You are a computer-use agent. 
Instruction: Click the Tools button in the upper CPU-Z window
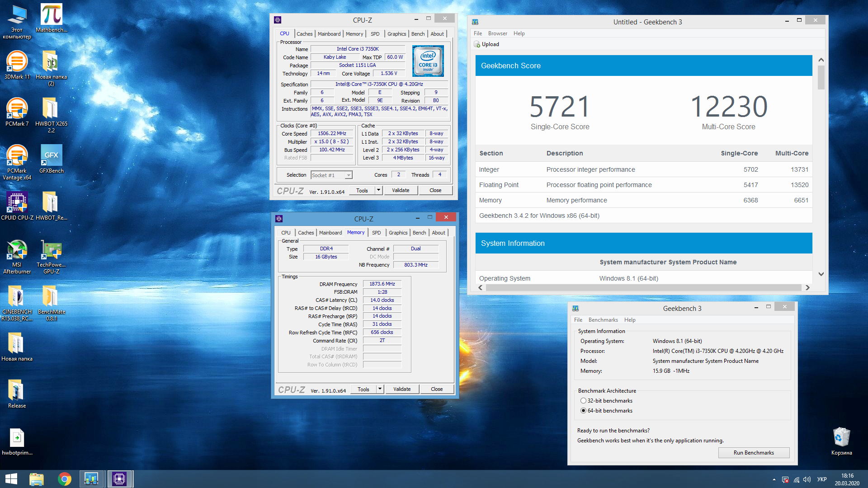click(x=362, y=190)
